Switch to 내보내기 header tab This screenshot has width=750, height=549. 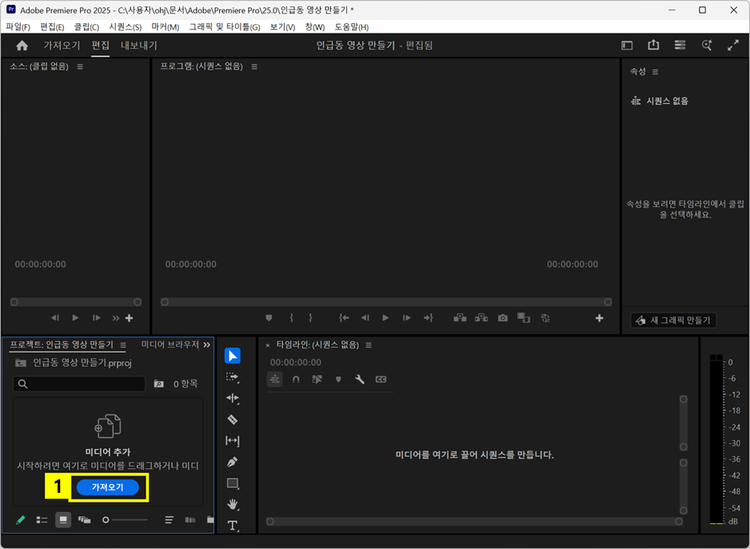click(x=139, y=45)
